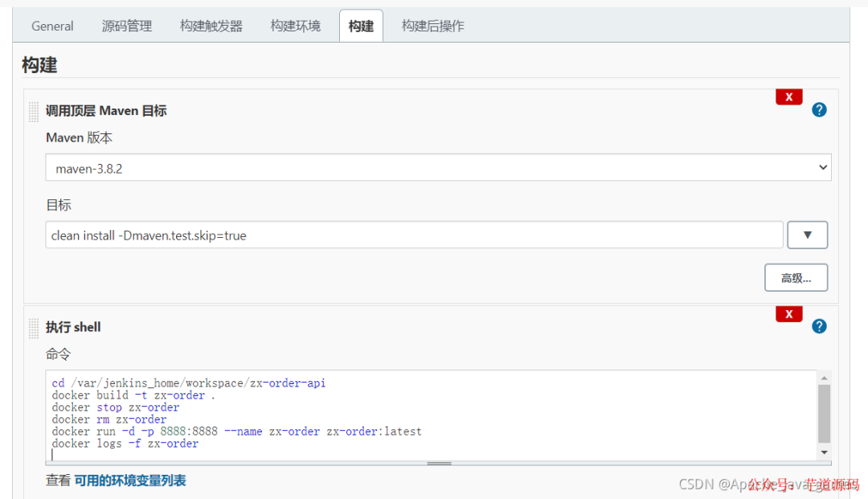Click inside the shell 命令 text area
868x499 pixels.
[x=432, y=415]
